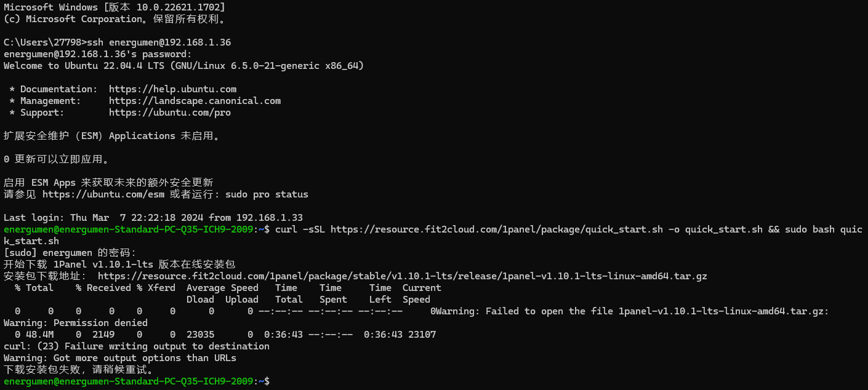Select the green energumen hostname in curl prompt

[129, 229]
